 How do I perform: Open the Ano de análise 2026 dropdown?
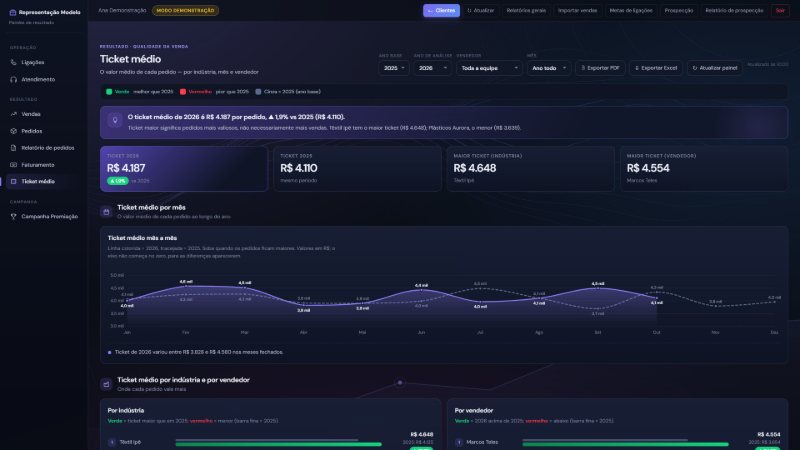pos(432,68)
